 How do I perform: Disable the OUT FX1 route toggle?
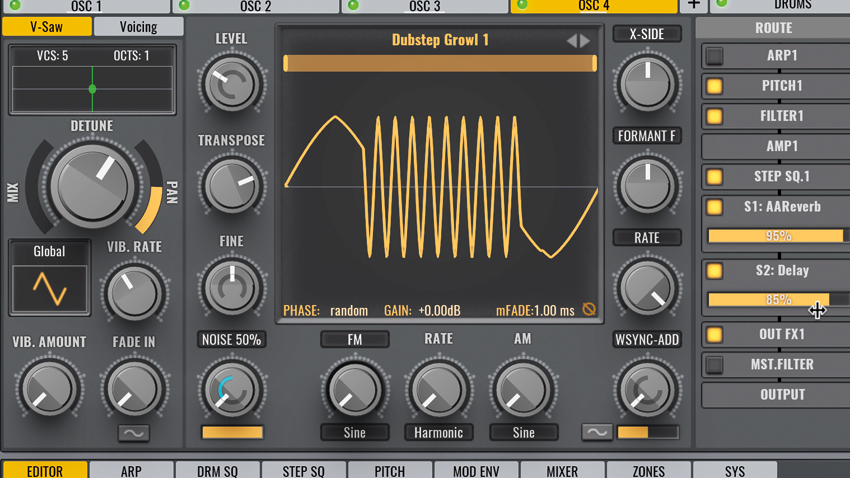[x=714, y=334]
